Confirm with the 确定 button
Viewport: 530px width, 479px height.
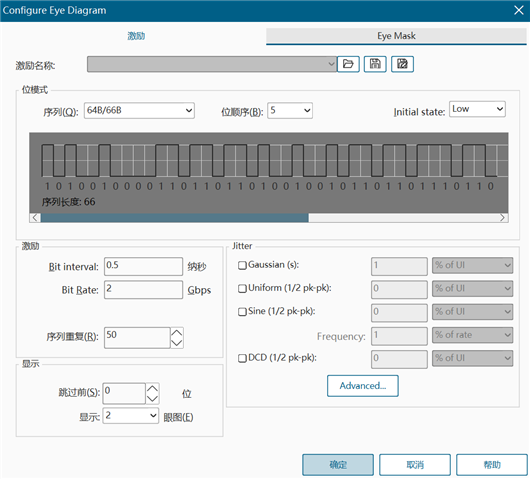338,465
